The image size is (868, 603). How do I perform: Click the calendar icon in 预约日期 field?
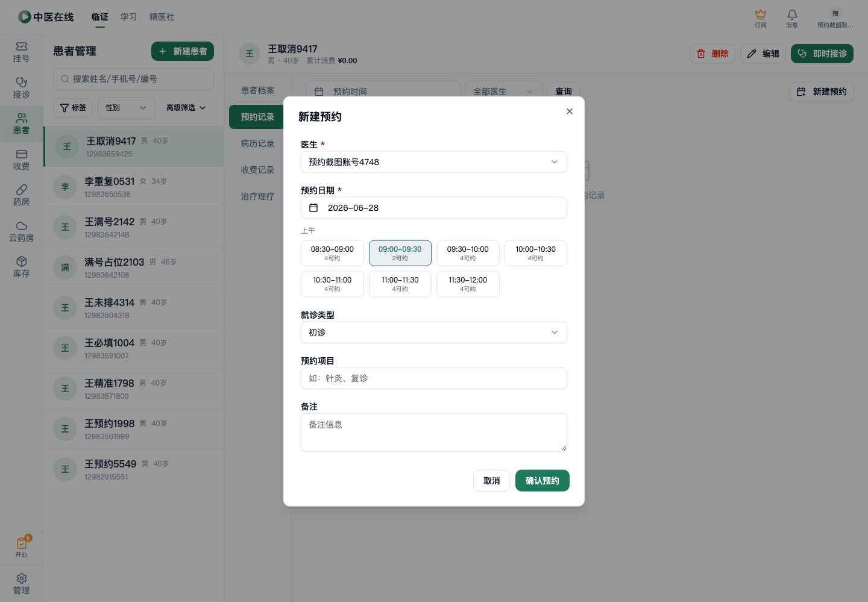(x=313, y=208)
